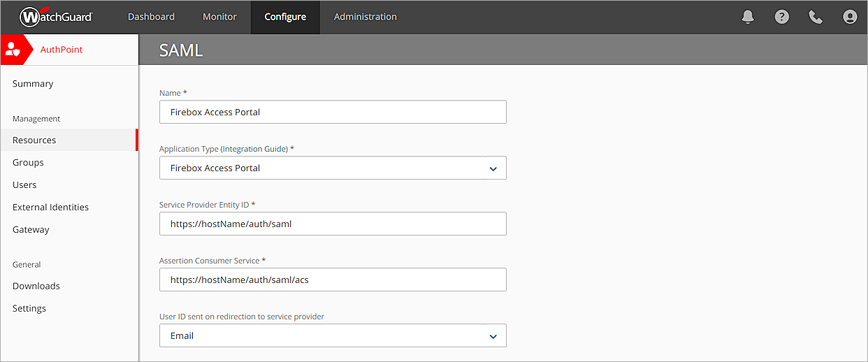Click the Assertion Consumer Service field

point(333,280)
